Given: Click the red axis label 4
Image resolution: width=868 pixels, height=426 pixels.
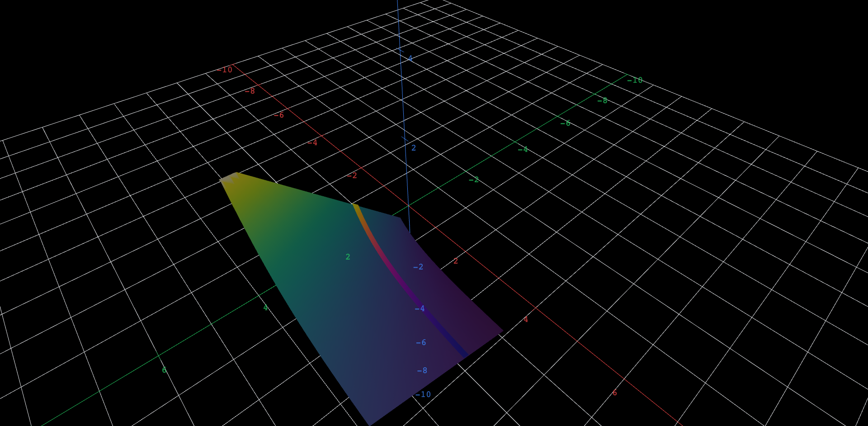Looking at the screenshot, I should [526, 319].
